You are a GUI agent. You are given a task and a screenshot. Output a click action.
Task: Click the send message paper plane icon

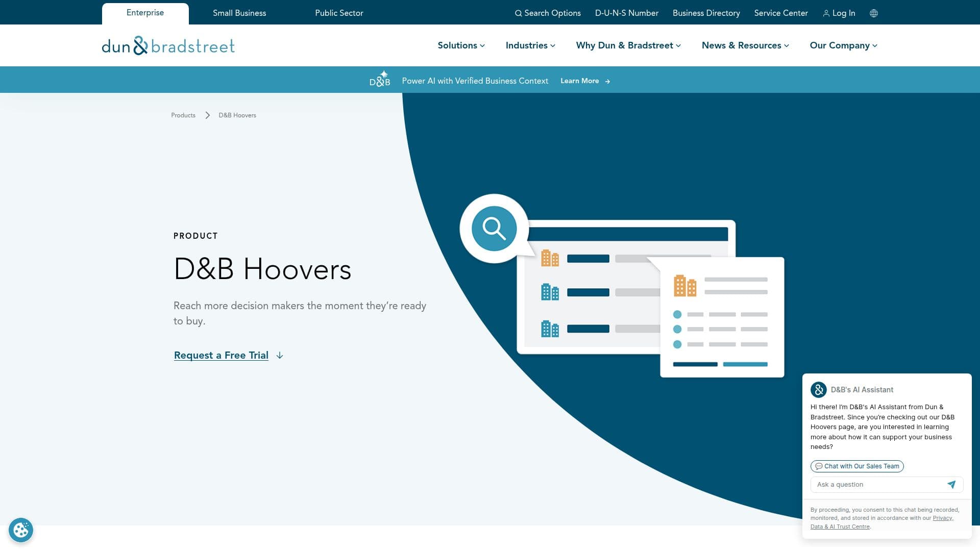coord(951,485)
